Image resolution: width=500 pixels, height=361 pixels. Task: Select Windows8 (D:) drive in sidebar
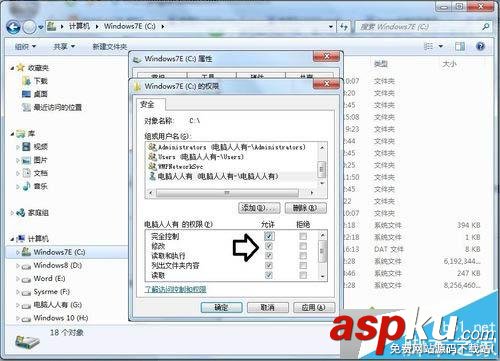tap(52, 265)
